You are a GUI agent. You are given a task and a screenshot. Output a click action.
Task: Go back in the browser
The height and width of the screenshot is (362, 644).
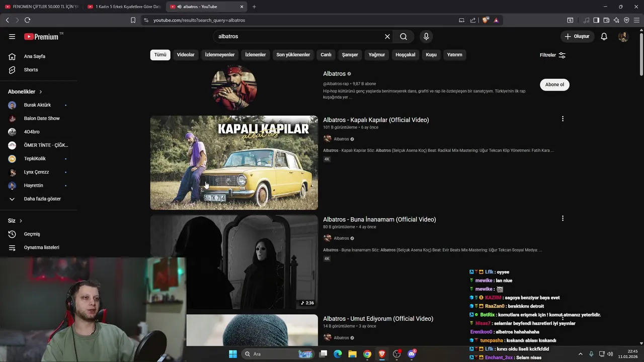[x=7, y=20]
